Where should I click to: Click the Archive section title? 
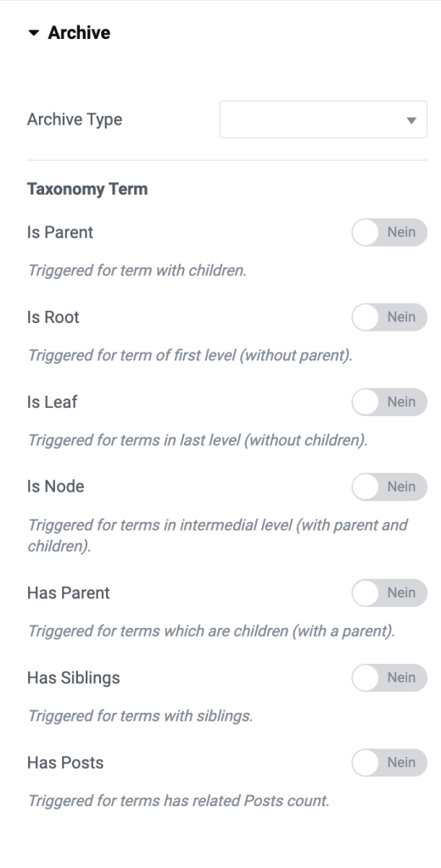79,33
